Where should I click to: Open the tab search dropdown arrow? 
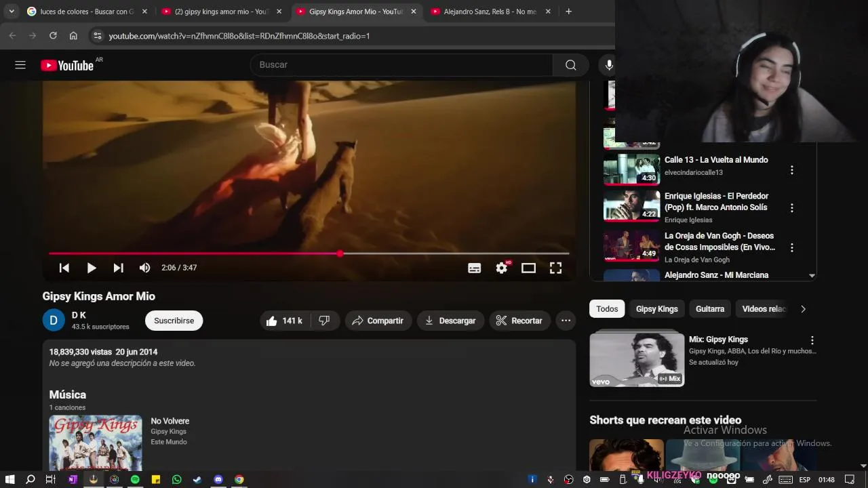12,12
